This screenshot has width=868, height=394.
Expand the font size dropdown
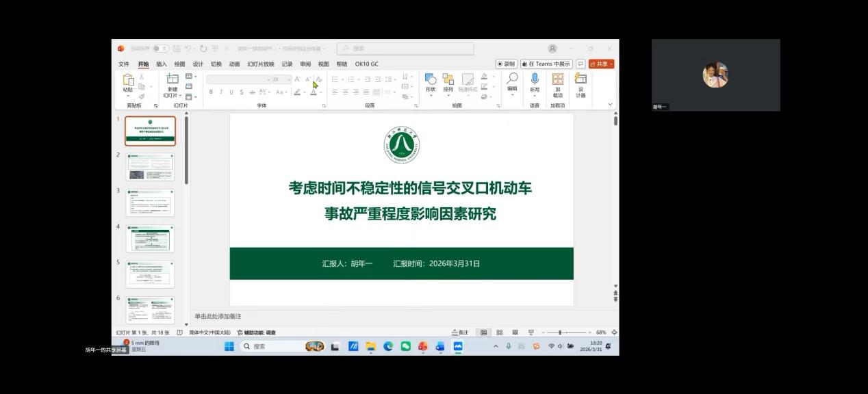289,79
